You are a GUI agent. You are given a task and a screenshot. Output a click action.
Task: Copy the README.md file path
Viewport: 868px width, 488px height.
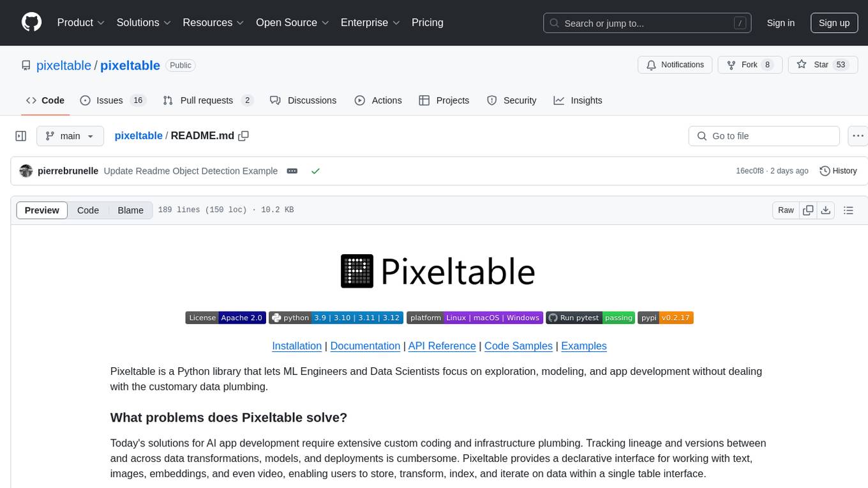pos(243,136)
